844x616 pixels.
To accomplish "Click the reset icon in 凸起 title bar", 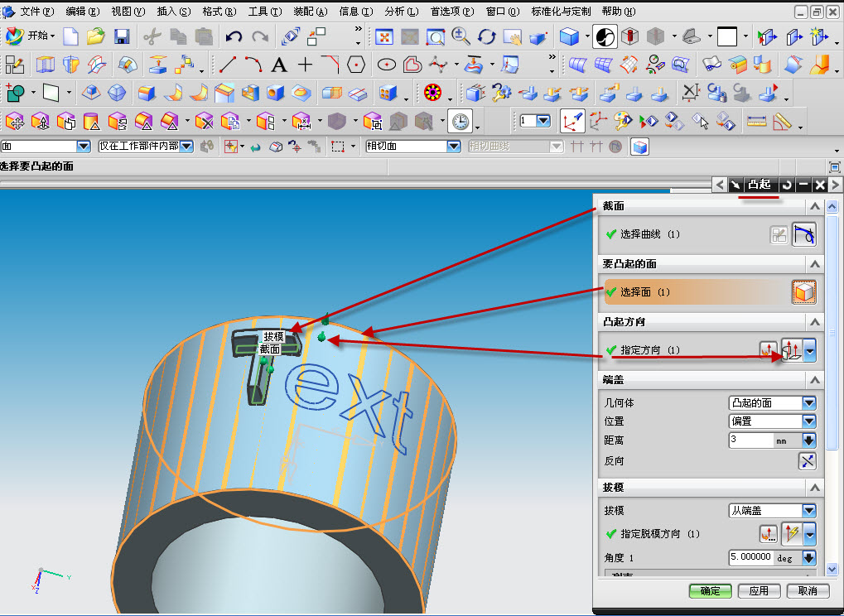I will click(x=787, y=185).
